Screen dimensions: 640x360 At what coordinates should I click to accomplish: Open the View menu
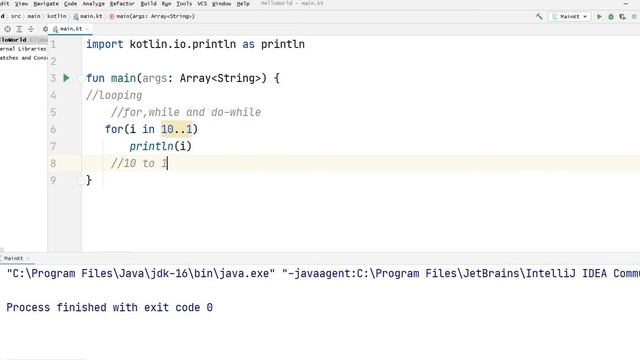pos(21,4)
